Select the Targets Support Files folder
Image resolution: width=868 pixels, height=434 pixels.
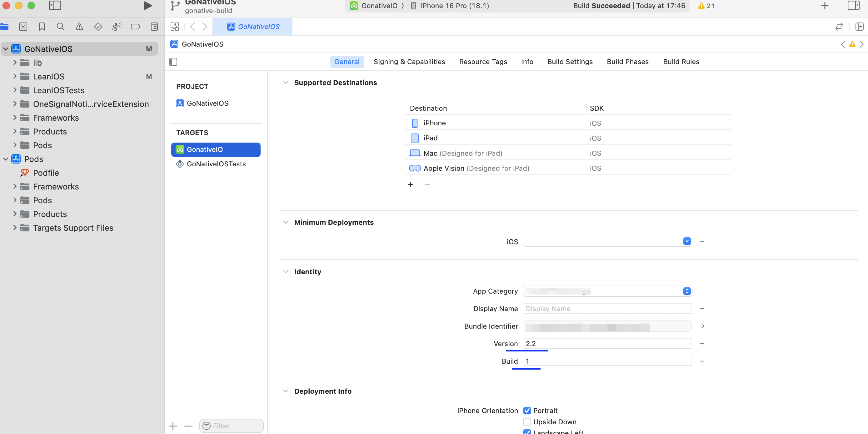point(73,228)
